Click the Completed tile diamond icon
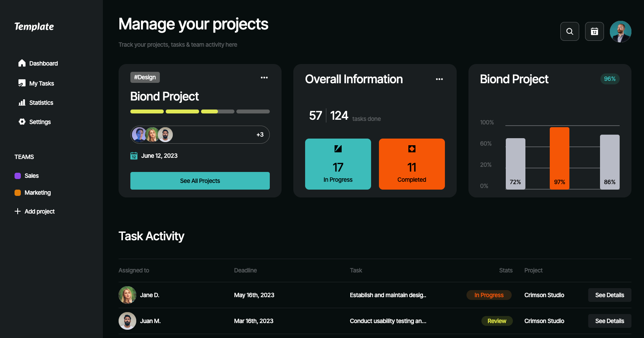This screenshot has width=644, height=338. click(x=412, y=149)
